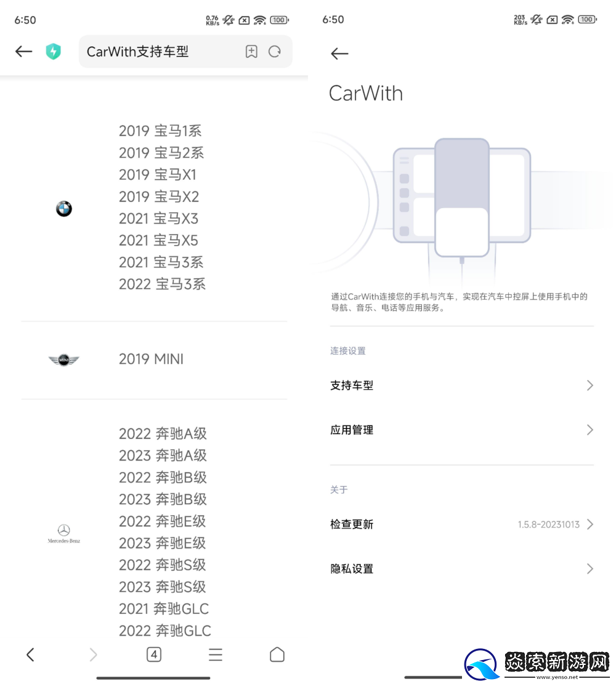Viewport: 616px width, 684px height.
Task: Select the 2019 MINI model link
Action: 151,359
